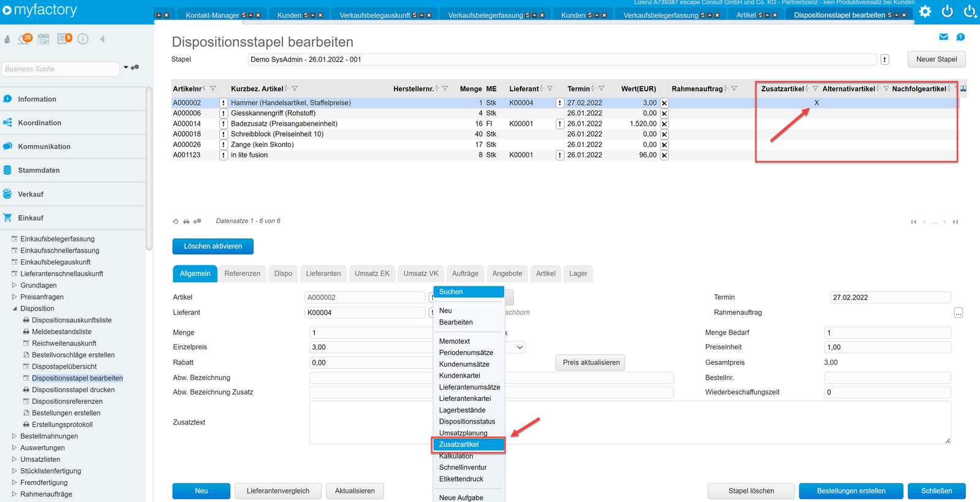Click the Einkauf shopping cart icon
980x502 pixels.
coord(7,218)
